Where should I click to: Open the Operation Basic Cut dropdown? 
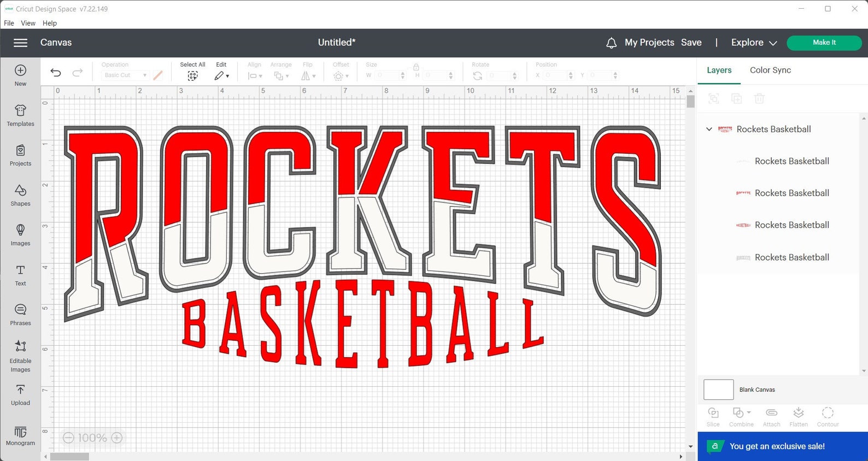[x=125, y=75]
